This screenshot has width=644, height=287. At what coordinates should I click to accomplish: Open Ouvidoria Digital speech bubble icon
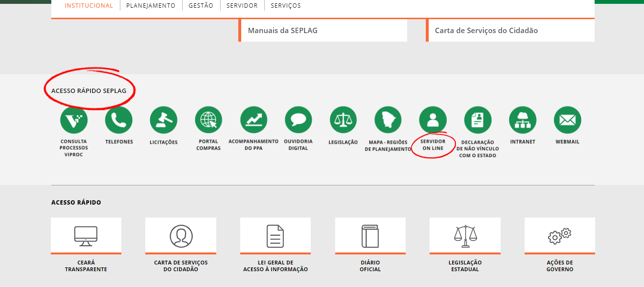point(298,120)
